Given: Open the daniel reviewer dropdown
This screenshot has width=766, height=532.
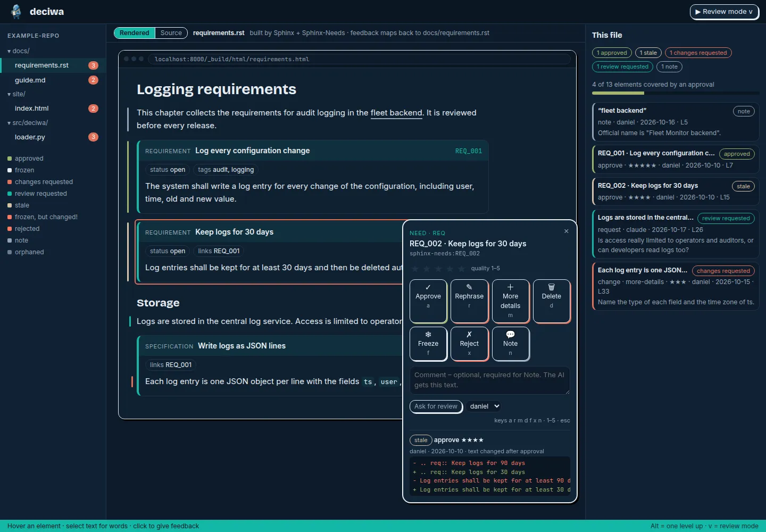Looking at the screenshot, I should click(484, 406).
